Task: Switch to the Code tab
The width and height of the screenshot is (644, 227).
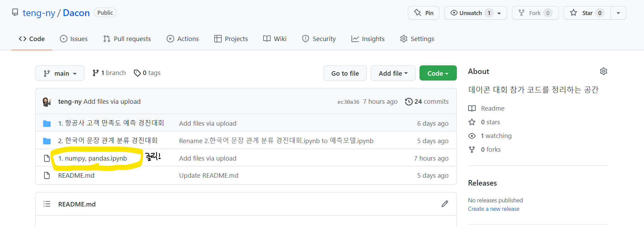Action: point(32,39)
